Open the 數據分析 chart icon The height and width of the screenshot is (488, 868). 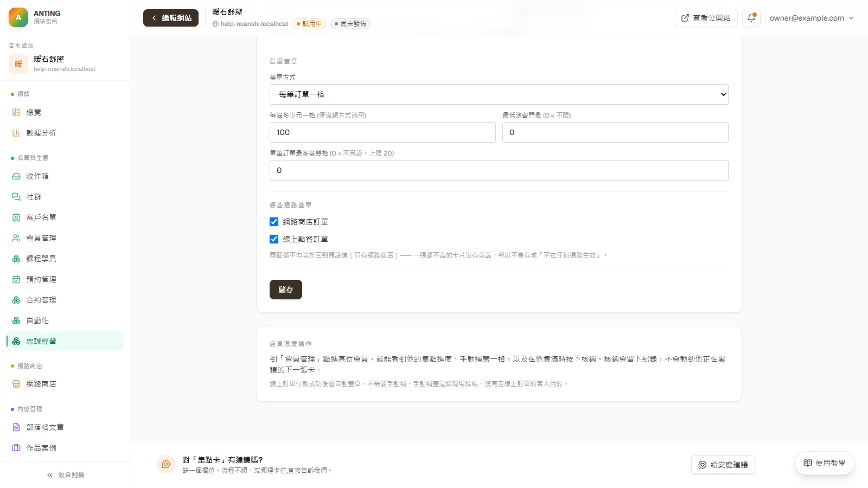tap(16, 133)
